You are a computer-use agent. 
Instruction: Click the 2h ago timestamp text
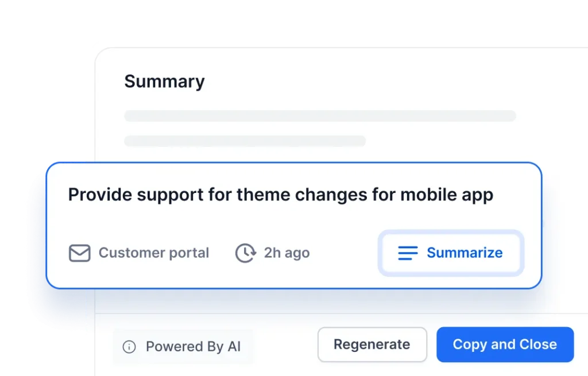point(287,253)
